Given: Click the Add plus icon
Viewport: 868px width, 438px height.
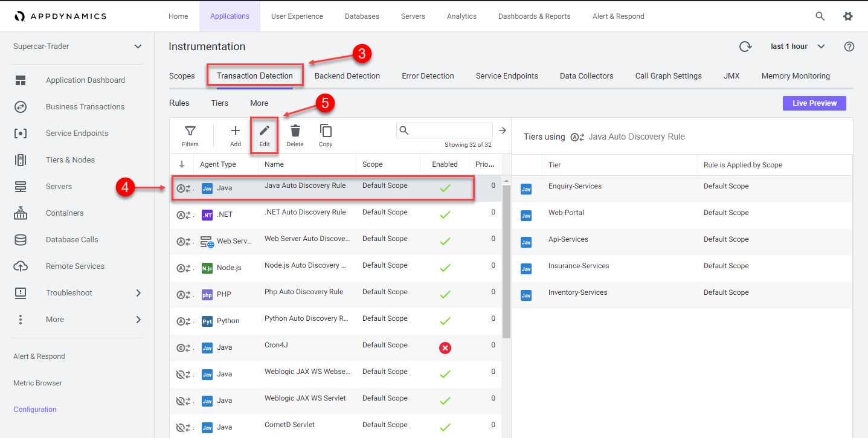Looking at the screenshot, I should click(x=236, y=130).
